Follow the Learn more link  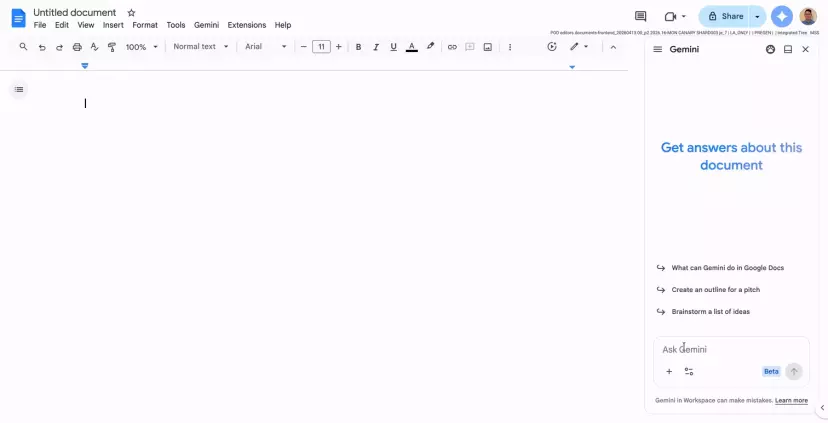coord(791,400)
